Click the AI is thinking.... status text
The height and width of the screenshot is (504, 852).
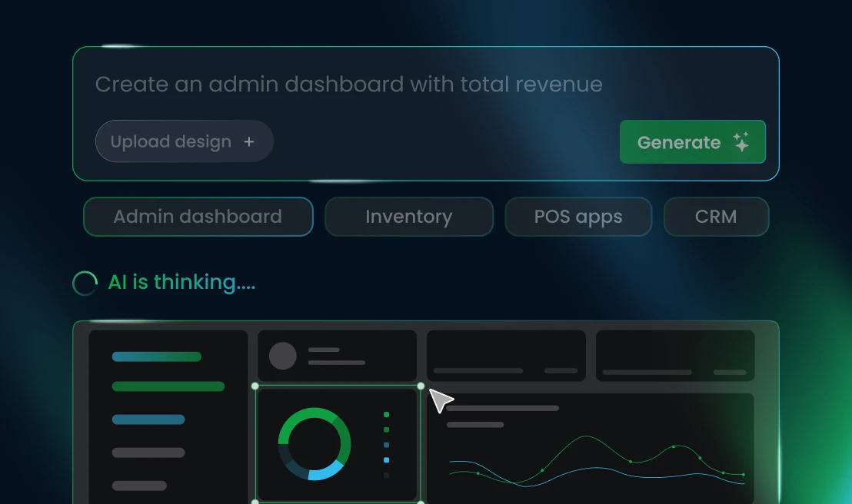pyautogui.click(x=181, y=283)
